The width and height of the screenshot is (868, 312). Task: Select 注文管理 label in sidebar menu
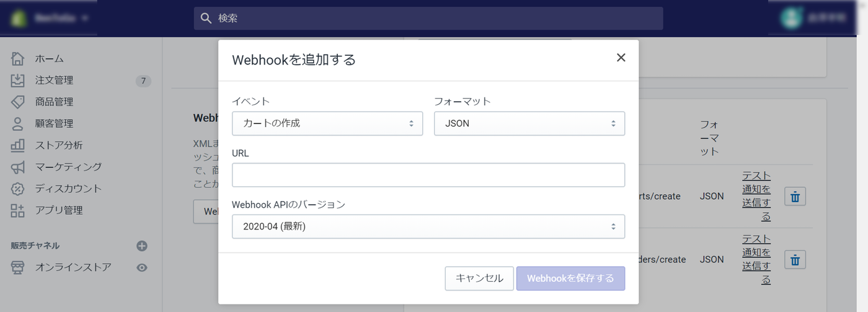(54, 81)
